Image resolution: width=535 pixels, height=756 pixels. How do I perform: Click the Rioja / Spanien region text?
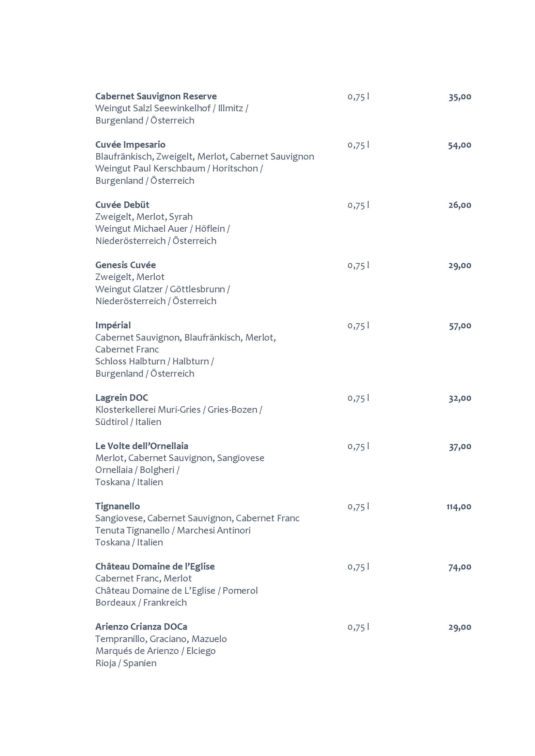(126, 663)
